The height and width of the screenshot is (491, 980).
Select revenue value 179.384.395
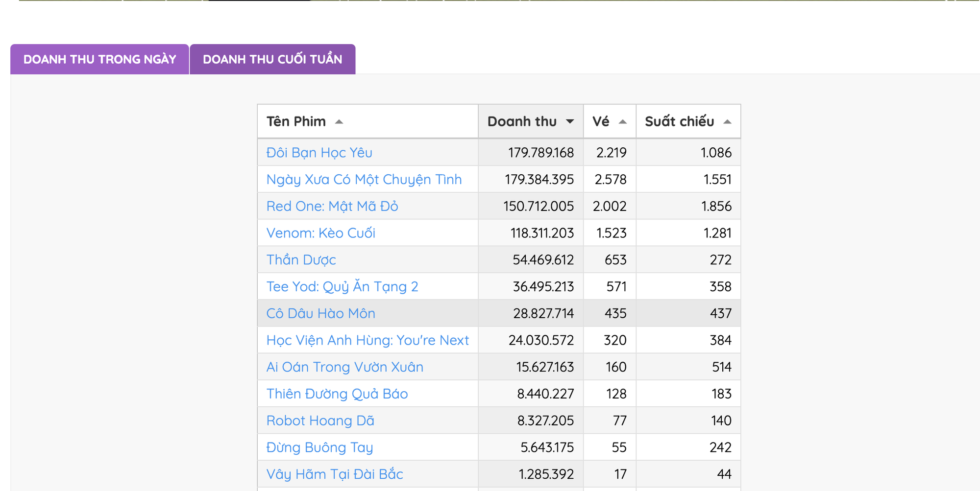point(539,180)
